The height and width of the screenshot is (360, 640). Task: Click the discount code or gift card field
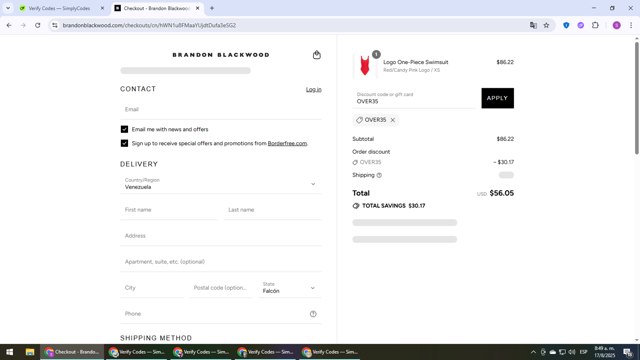[414, 98]
